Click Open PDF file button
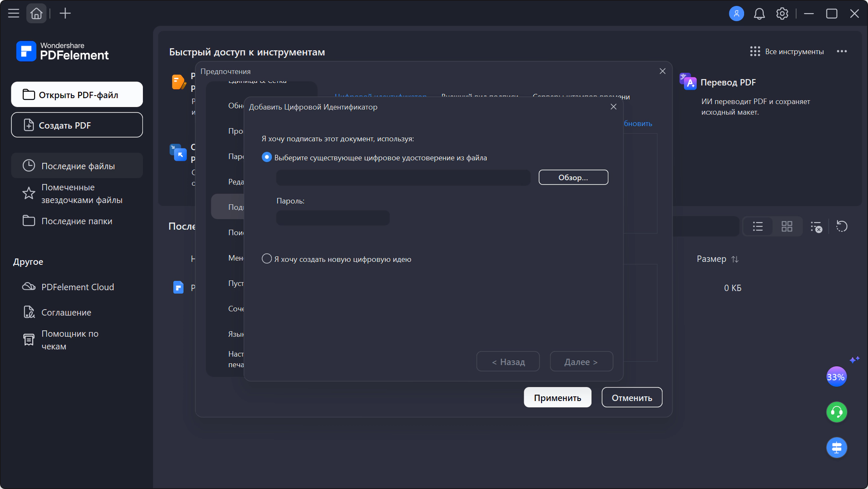 point(77,94)
